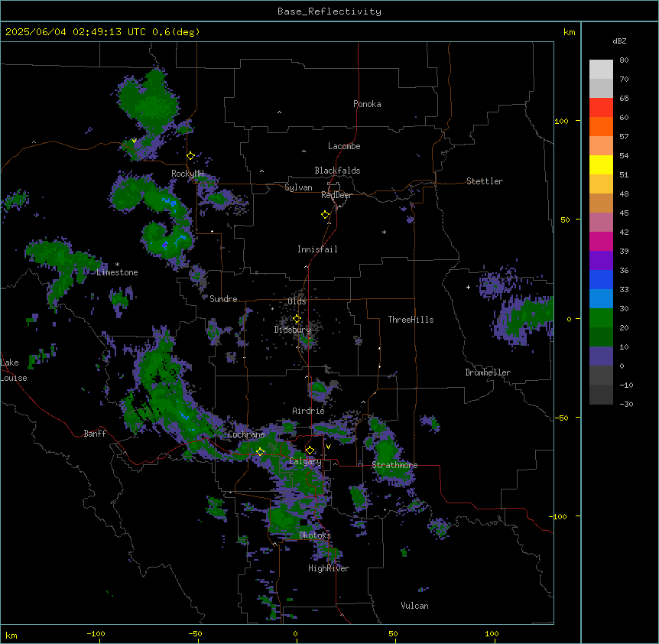Click the Calgary city label
Screen dimensions: 659x644
[305, 461]
